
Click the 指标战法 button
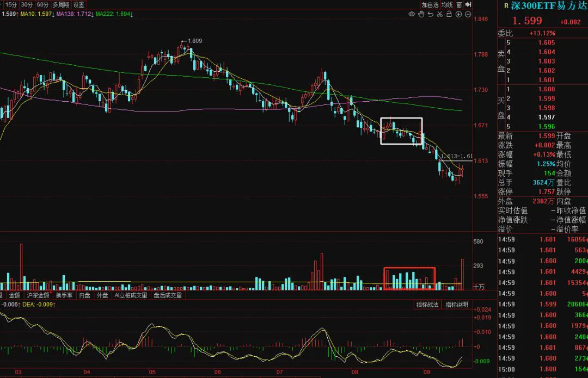pos(427,305)
